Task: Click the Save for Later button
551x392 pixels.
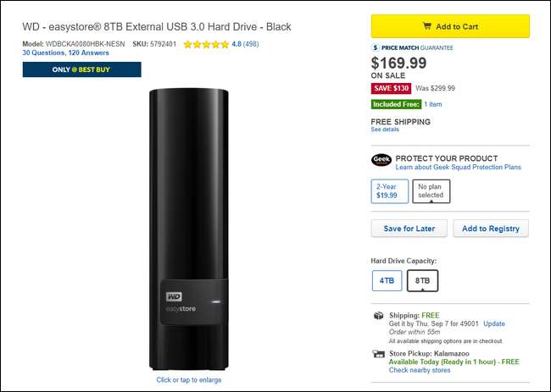Action: (x=409, y=229)
